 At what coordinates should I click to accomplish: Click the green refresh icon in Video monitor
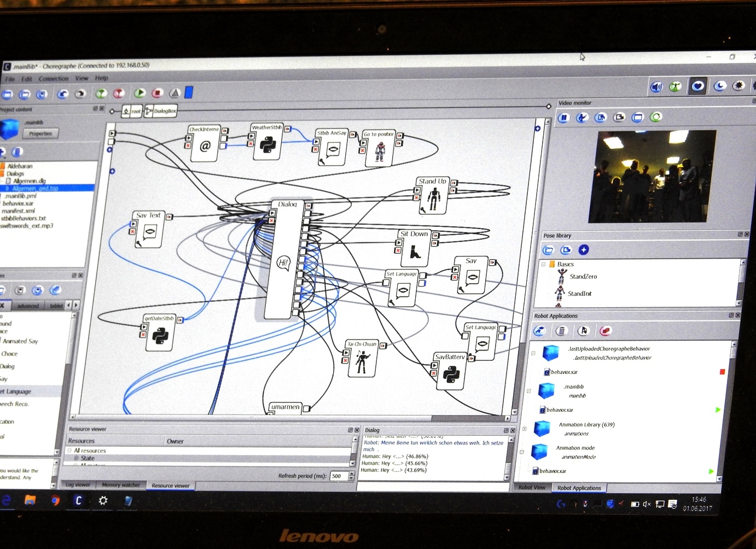pos(656,116)
